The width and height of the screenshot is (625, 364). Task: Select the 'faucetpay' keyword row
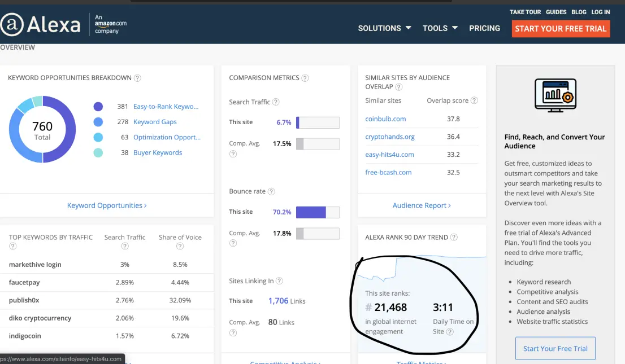[107, 282]
